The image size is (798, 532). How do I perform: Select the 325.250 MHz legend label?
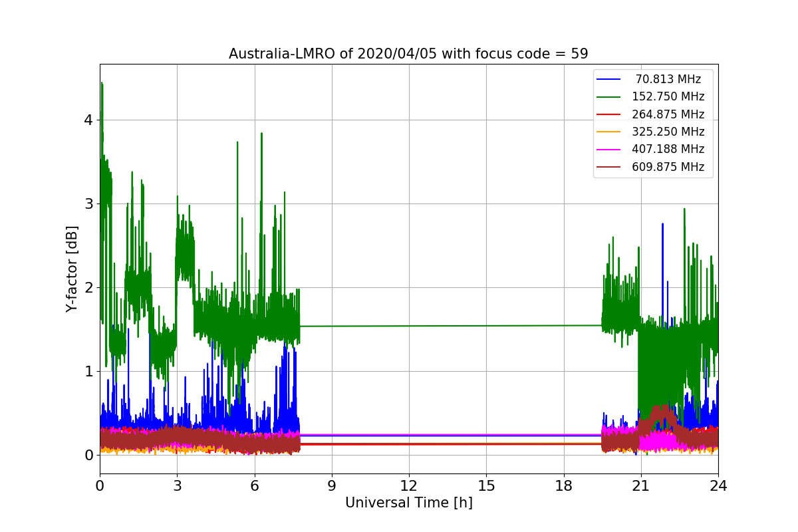pos(668,132)
